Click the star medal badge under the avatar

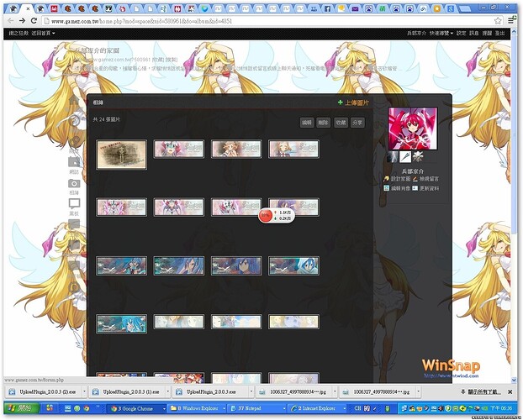418,156
